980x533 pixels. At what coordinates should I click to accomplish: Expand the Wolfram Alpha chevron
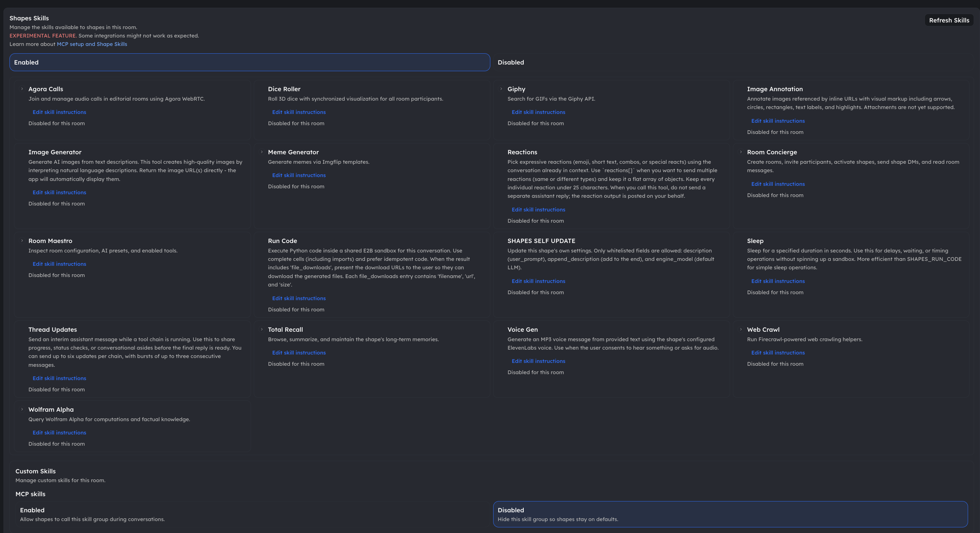click(22, 410)
